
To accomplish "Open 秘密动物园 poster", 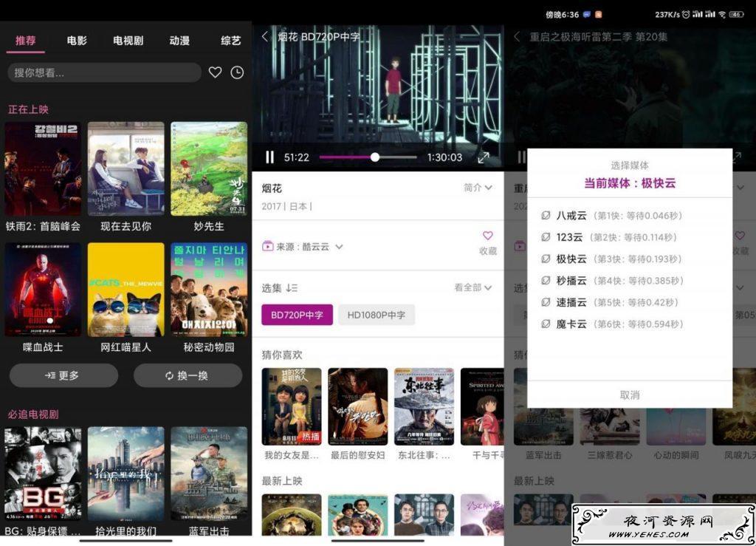I will tap(209, 290).
